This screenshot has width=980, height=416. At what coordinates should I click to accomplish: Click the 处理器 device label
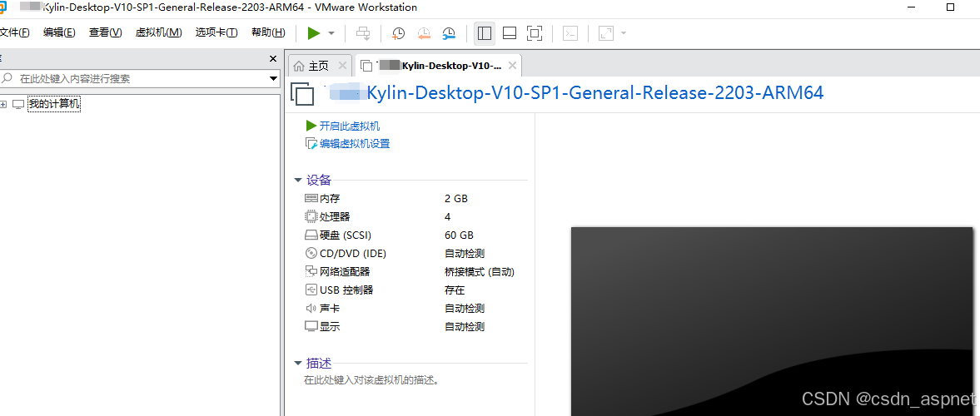click(x=335, y=217)
